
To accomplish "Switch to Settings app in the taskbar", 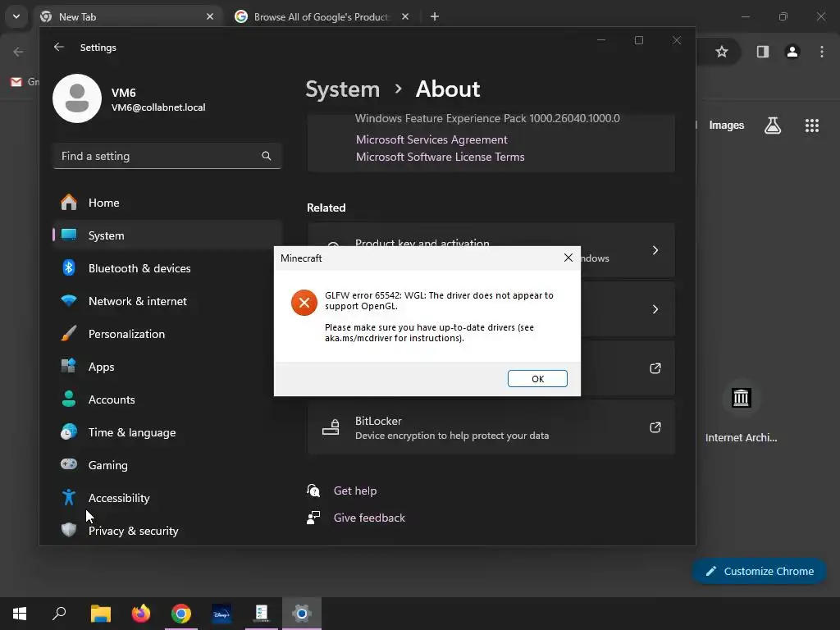I will coord(302,614).
